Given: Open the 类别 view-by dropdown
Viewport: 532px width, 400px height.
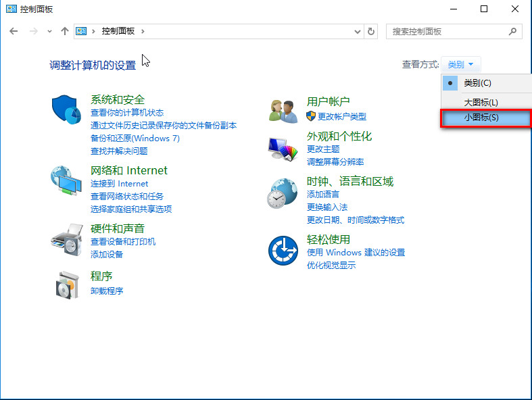Looking at the screenshot, I should pyautogui.click(x=460, y=64).
